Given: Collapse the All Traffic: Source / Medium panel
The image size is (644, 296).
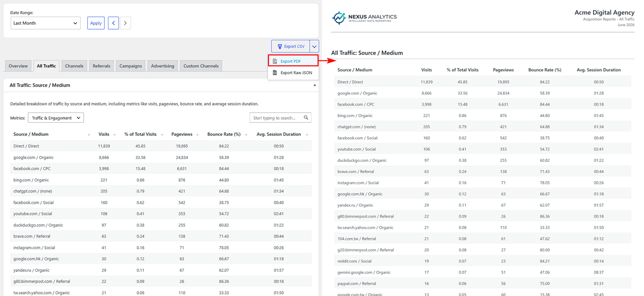Looking at the screenshot, I should pos(315,85).
